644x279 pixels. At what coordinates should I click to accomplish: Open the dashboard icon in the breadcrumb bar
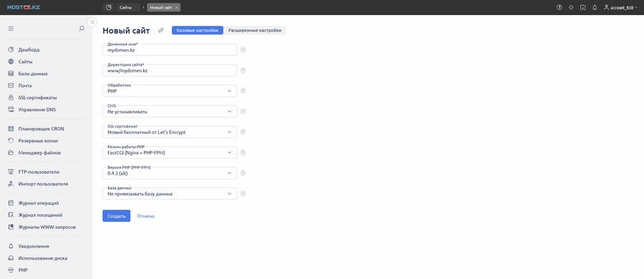pos(109,7)
